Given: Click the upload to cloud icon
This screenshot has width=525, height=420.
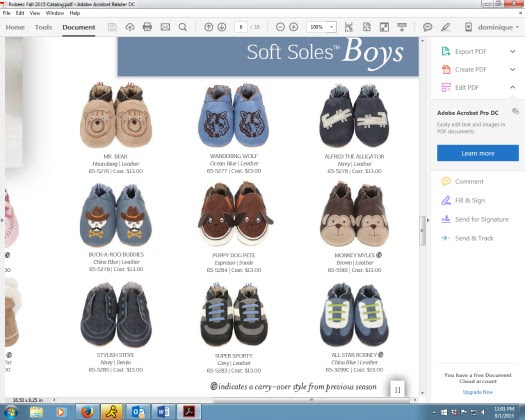Looking at the screenshot, I should [x=130, y=27].
